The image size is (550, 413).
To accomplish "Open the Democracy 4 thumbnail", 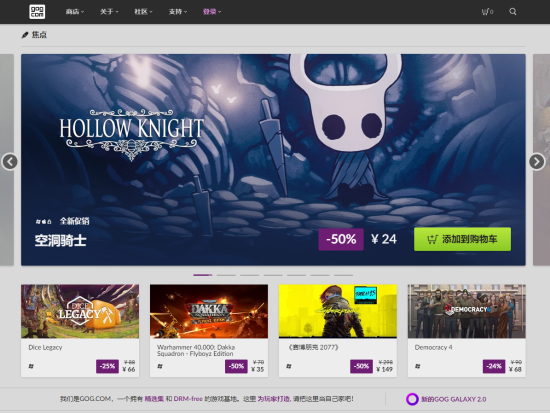I will tap(467, 311).
